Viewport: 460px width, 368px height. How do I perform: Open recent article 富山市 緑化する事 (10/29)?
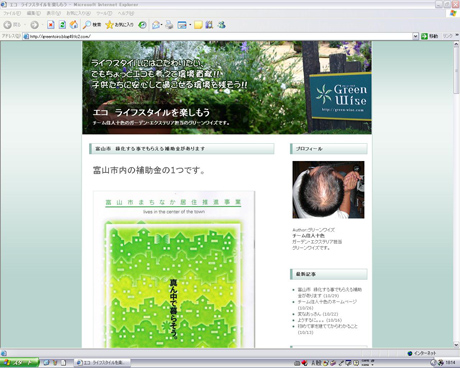click(x=330, y=293)
